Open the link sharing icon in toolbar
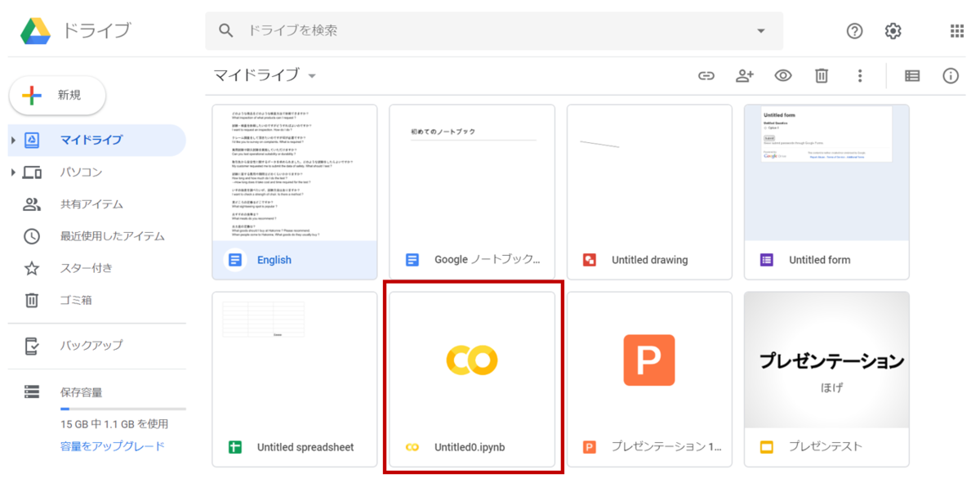Image resolution: width=980 pixels, height=492 pixels. tap(706, 75)
